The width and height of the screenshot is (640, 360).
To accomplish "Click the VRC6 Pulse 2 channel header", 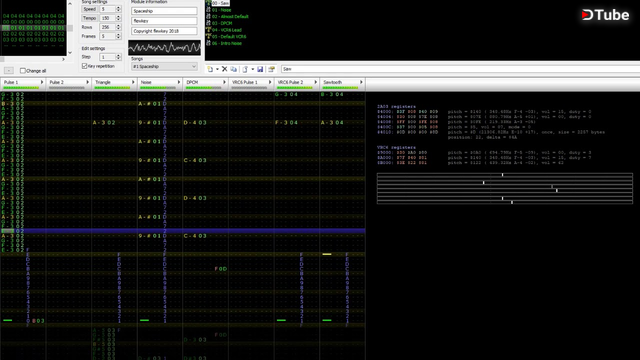I will coord(297,82).
